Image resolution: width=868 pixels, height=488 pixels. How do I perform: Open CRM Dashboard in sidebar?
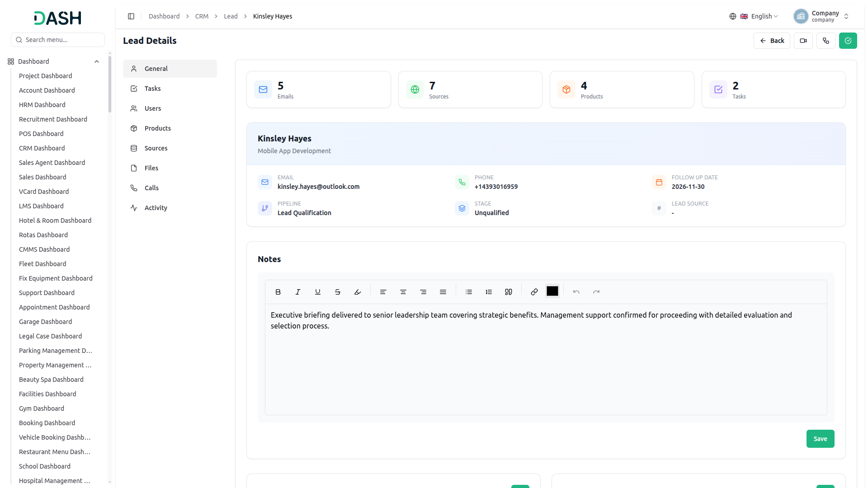click(42, 148)
